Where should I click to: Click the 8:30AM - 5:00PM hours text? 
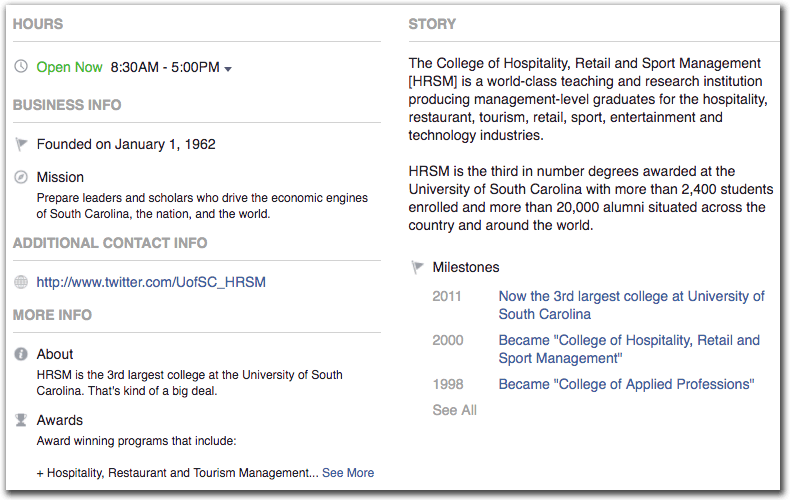point(165,67)
